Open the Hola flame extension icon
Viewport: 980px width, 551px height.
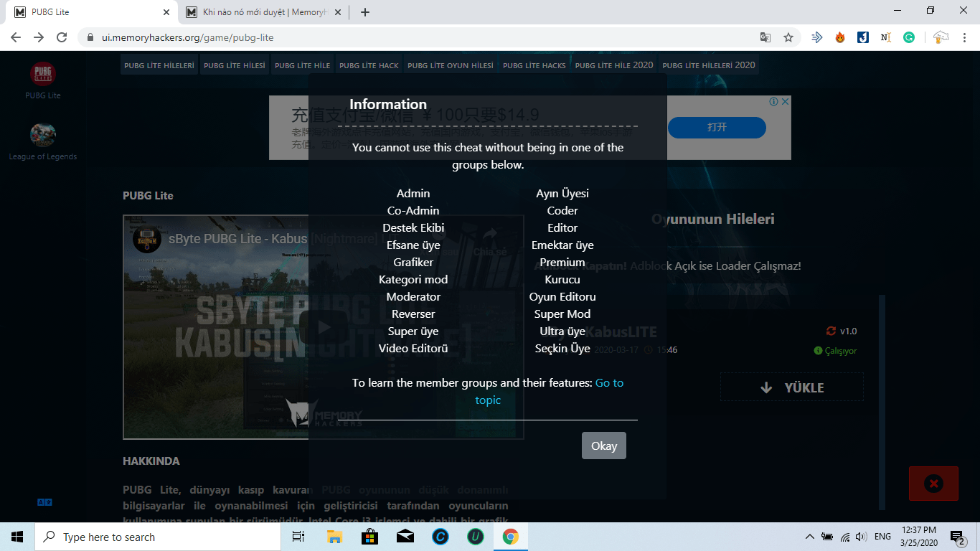click(840, 37)
